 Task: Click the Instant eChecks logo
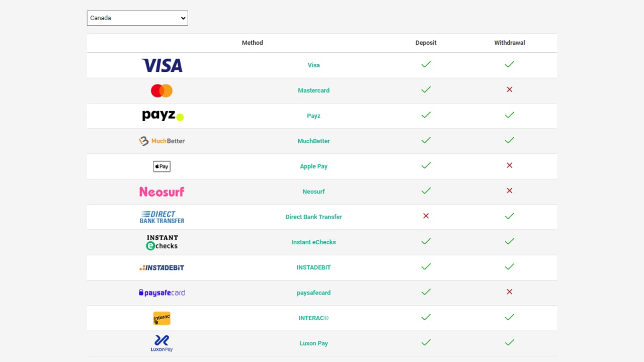(162, 242)
